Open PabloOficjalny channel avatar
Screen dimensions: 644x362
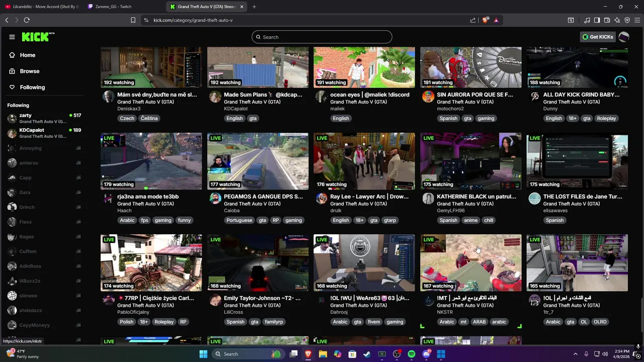pos(108,300)
